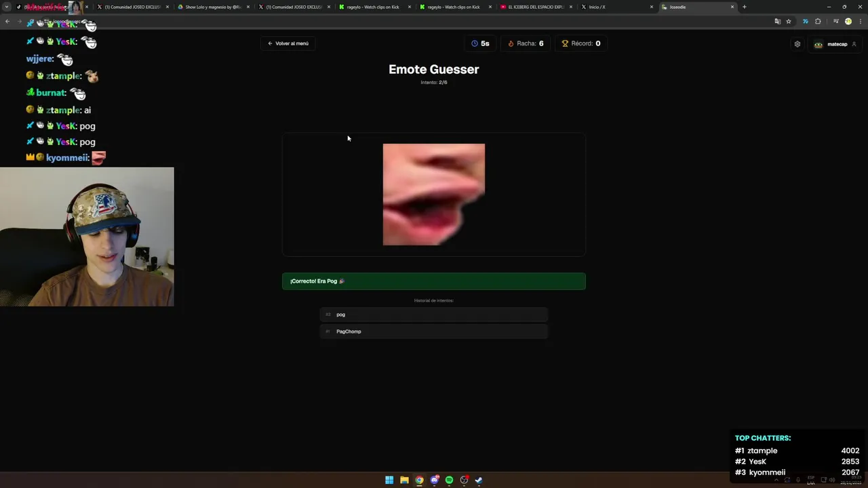Bookmark this page with the star icon

[x=789, y=22]
